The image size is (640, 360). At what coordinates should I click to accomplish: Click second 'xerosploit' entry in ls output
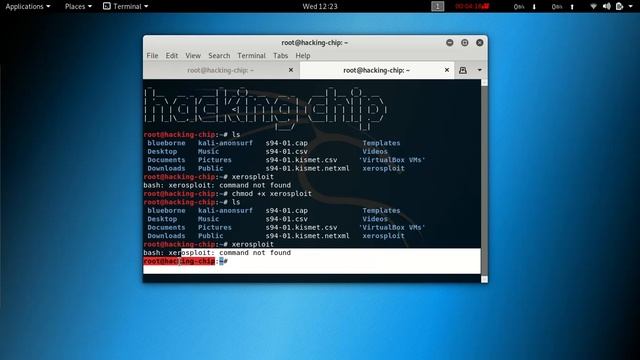pyautogui.click(x=383, y=236)
